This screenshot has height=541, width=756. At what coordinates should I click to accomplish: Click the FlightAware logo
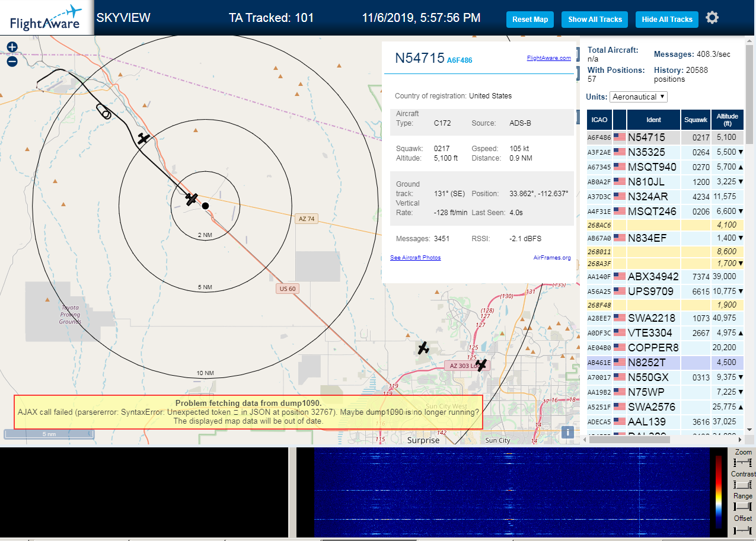46,18
